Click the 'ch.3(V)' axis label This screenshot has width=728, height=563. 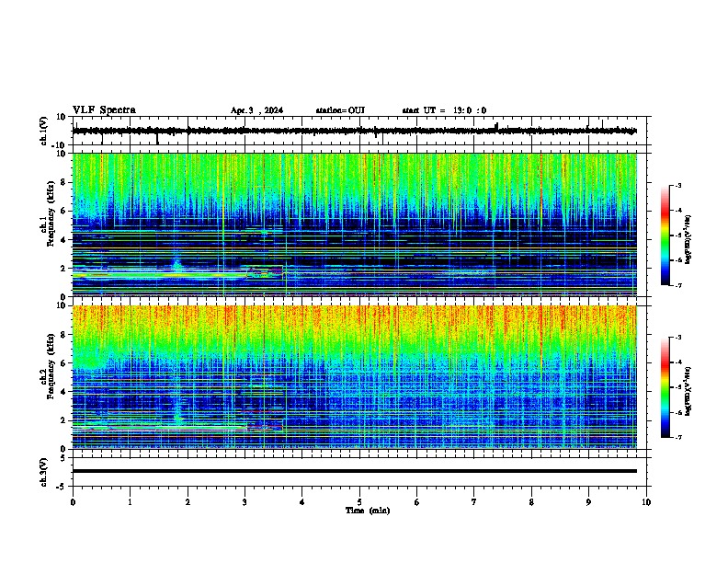[x=44, y=472]
